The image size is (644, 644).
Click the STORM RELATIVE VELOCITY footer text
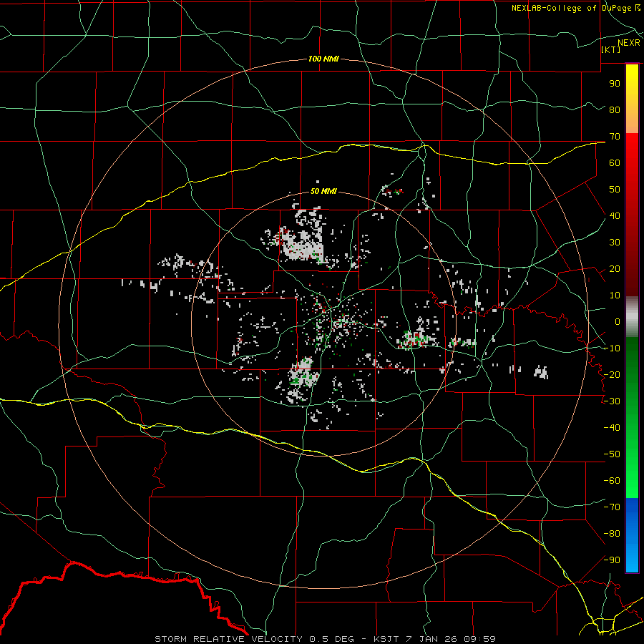[230, 639]
